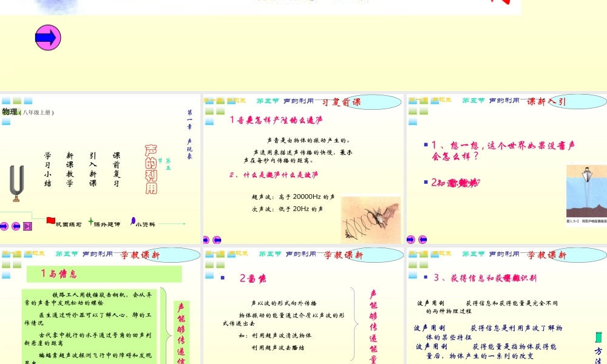Image resolution: width=607 pixels, height=364 pixels.
Task: Click the line 利用超声波去除结
Action: [278, 348]
